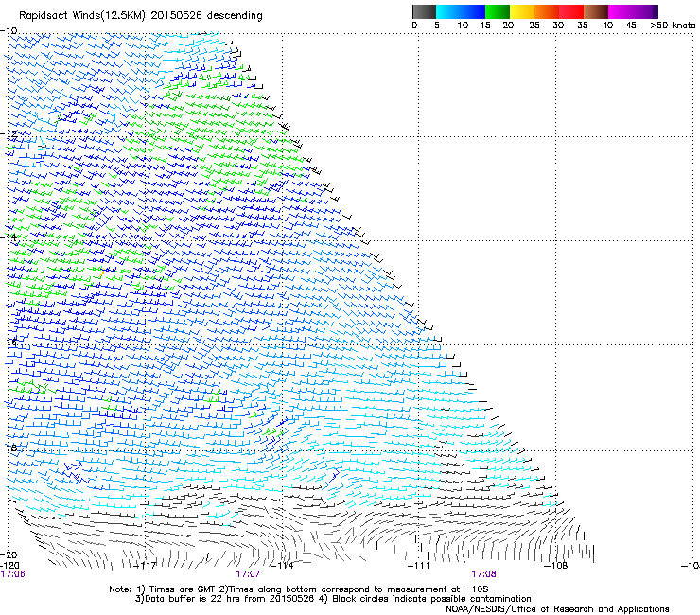Click the 'Rapidscat Winds(12.5KM)' title text
The height and width of the screenshot is (615, 700).
tap(82, 16)
